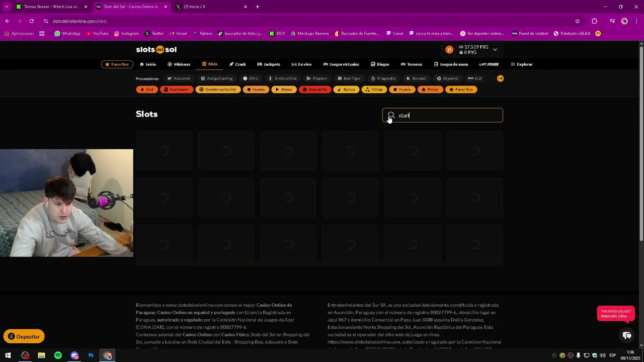Open the YouTube bookmark
644x362 pixels.
pos(97,34)
